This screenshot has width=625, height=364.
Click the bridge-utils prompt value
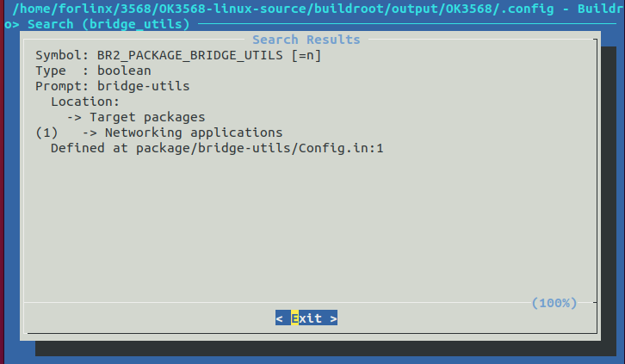[x=144, y=86]
